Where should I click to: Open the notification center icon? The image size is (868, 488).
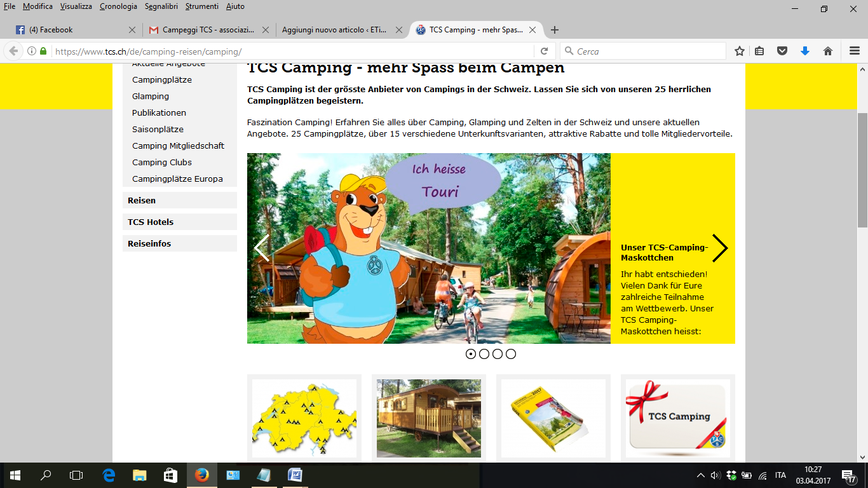pos(848,475)
